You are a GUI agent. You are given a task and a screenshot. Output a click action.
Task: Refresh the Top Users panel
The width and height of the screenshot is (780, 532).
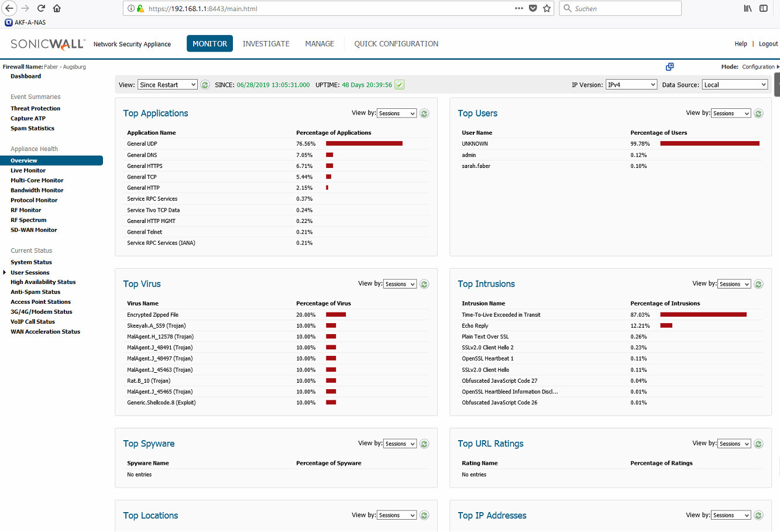tap(759, 114)
